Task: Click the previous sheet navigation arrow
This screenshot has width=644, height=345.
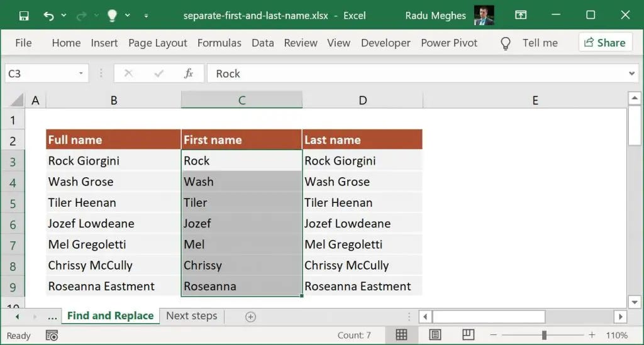Action: click(x=17, y=317)
